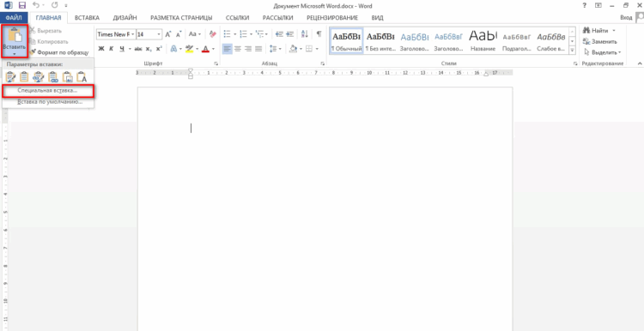The image size is (644, 331).
Task: Collapse the ribbon with the caret arrow
Action: pyautogui.click(x=640, y=63)
